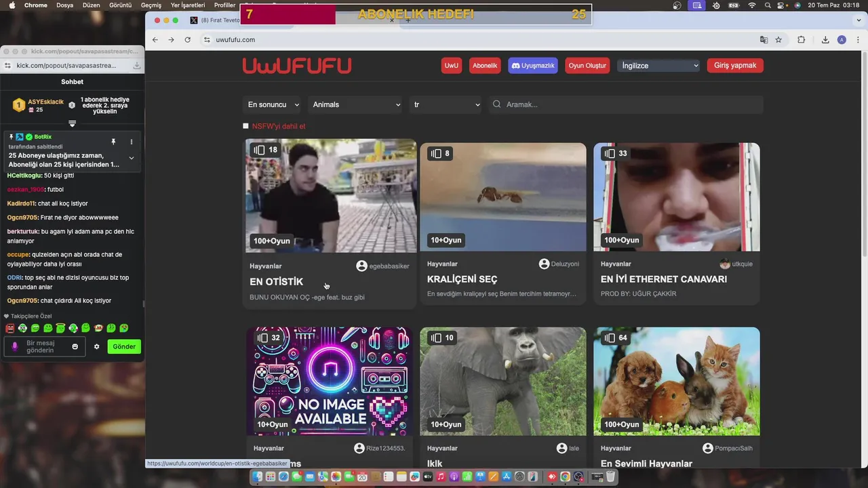Image resolution: width=868 pixels, height=488 pixels.
Task: Click the Deluzyoni author avatar icon
Action: [544, 264]
